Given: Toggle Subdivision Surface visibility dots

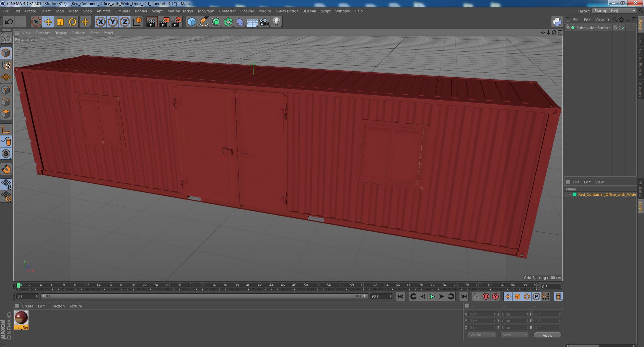Looking at the screenshot, I should click(x=620, y=28).
